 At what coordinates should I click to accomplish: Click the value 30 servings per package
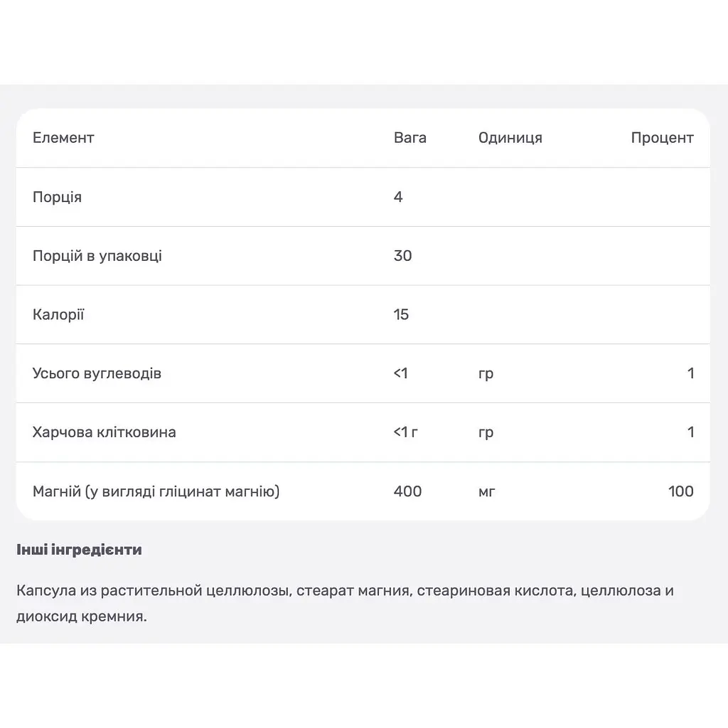pyautogui.click(x=402, y=256)
